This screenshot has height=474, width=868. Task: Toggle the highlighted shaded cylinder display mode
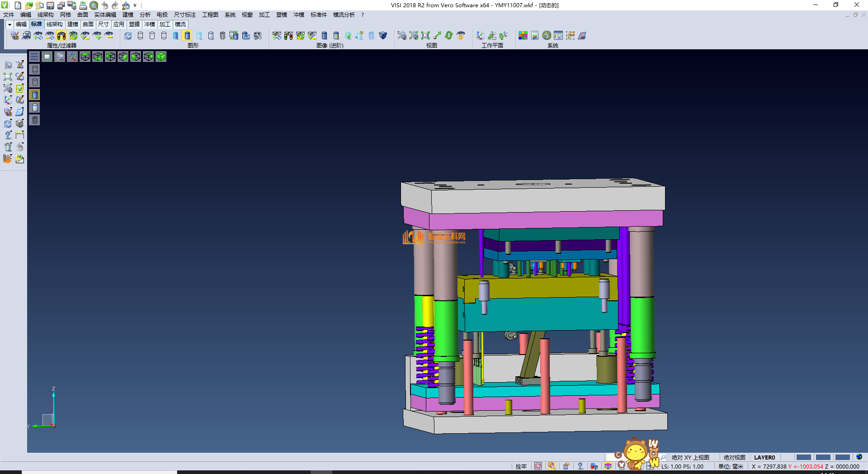[x=187, y=35]
